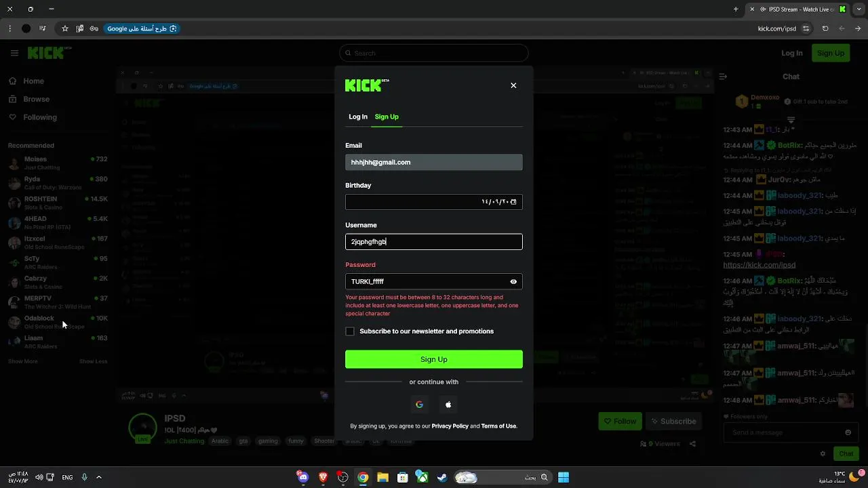Image resolution: width=868 pixels, height=488 pixels.
Task: Collapse the chat panel arrow icon
Action: (723, 77)
